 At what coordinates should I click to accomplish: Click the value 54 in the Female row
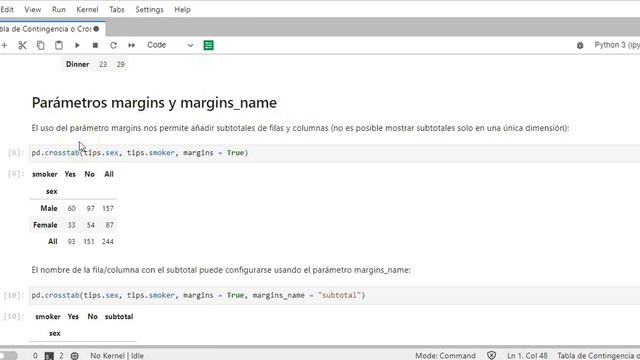pyautogui.click(x=91, y=225)
